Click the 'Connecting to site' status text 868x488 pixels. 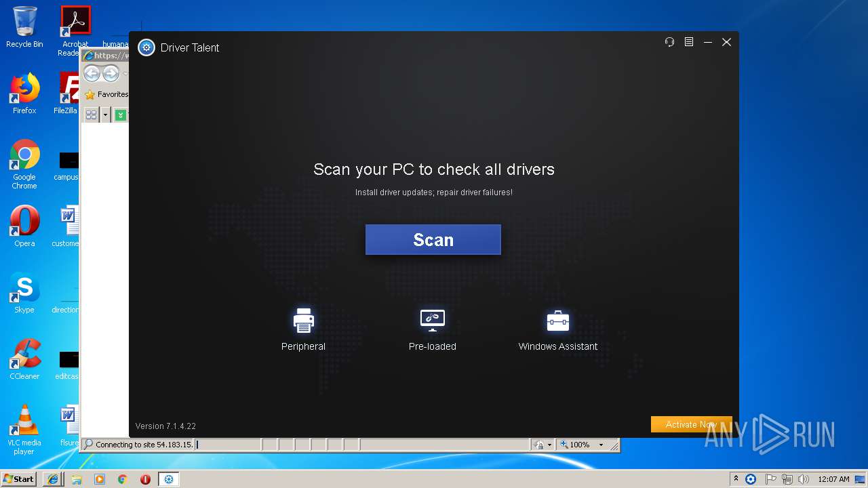[x=144, y=445]
